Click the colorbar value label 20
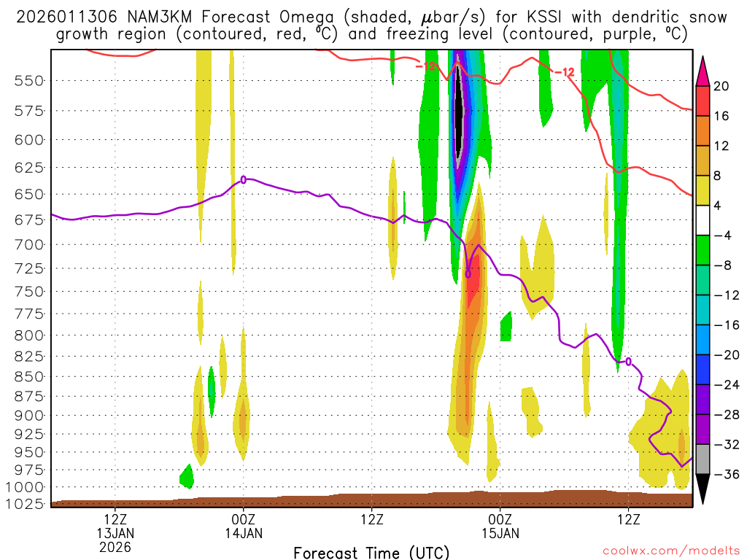Image resolution: width=747 pixels, height=560 pixels. point(721,86)
